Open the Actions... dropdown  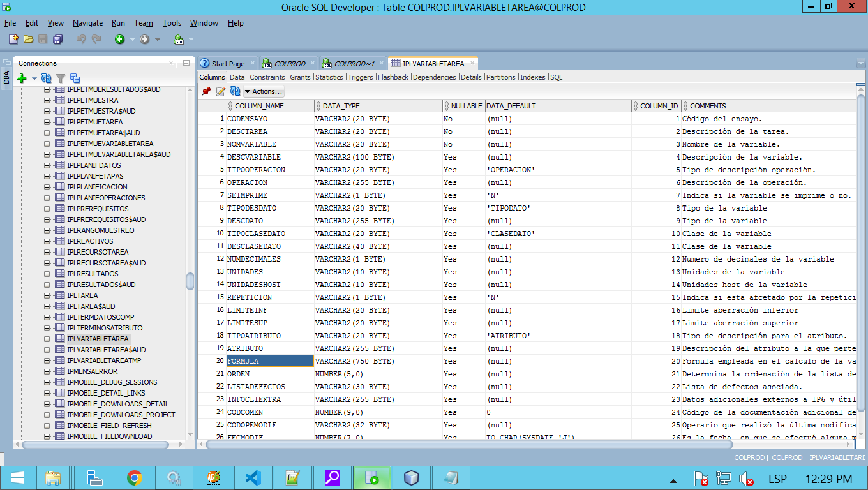(x=264, y=91)
